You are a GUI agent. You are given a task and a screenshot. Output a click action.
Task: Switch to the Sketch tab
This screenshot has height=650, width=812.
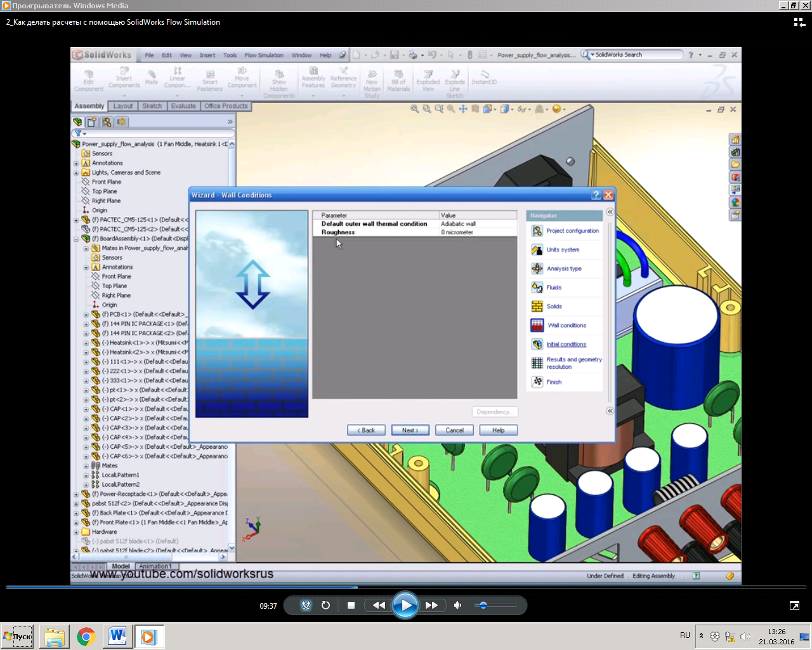[152, 106]
